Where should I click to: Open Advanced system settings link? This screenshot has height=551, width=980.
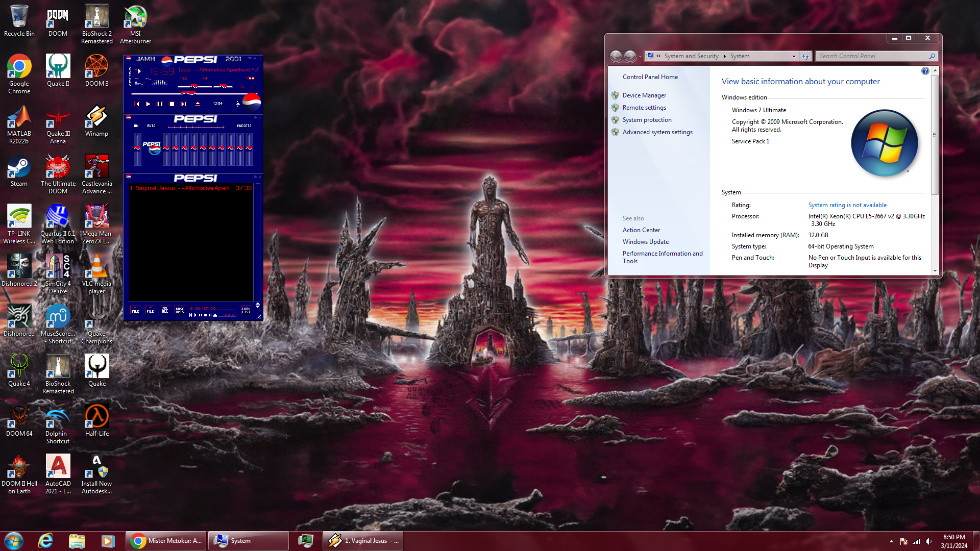[x=657, y=132]
